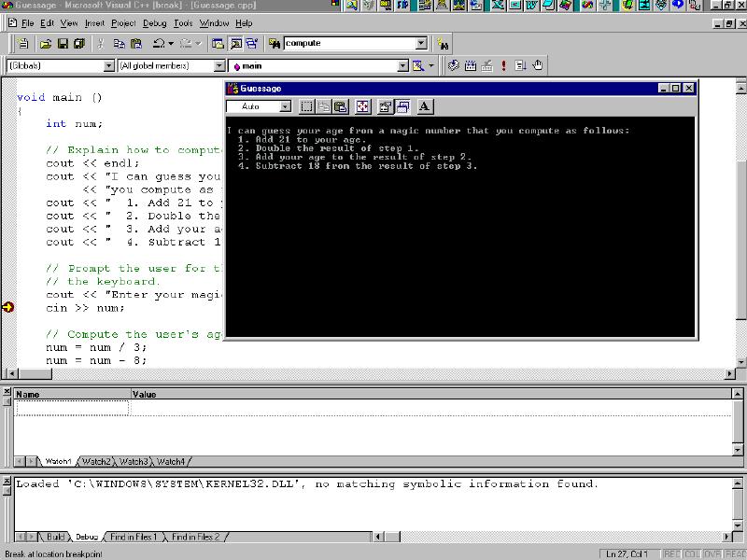Image resolution: width=747 pixels, height=560 pixels.
Task: Click the editor vertical scrollbar down arrow
Action: (740, 362)
